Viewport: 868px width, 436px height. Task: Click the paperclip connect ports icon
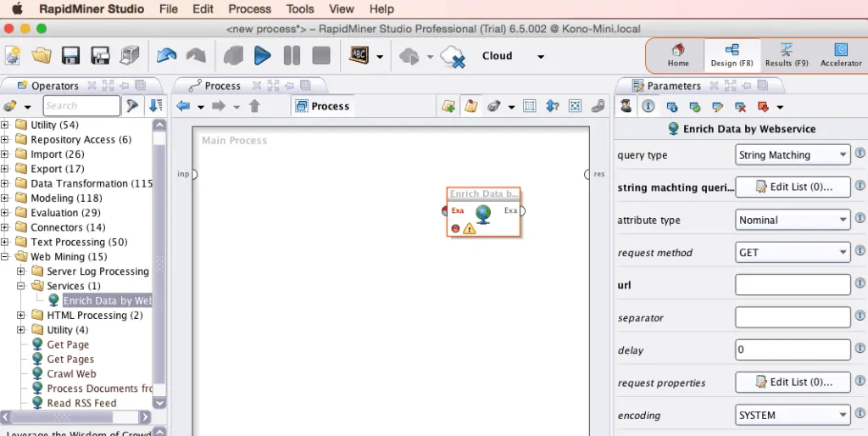[598, 106]
